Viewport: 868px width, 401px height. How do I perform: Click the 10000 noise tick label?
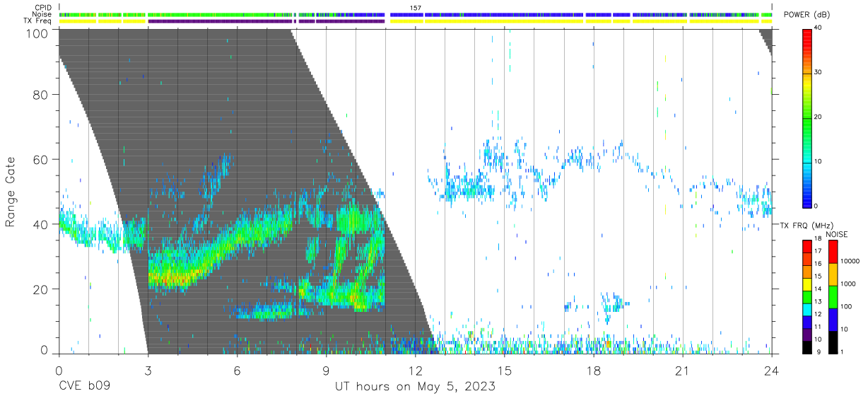click(x=851, y=262)
